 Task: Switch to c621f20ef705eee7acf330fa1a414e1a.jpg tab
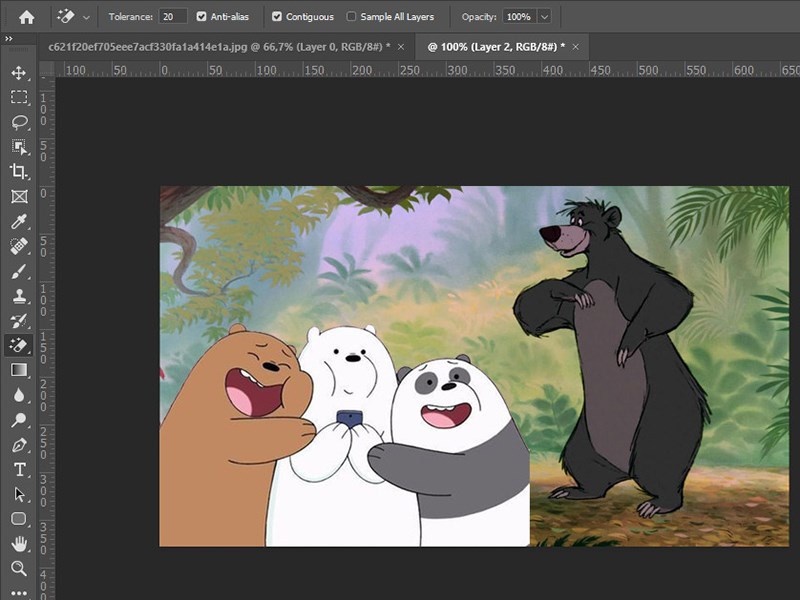click(218, 47)
